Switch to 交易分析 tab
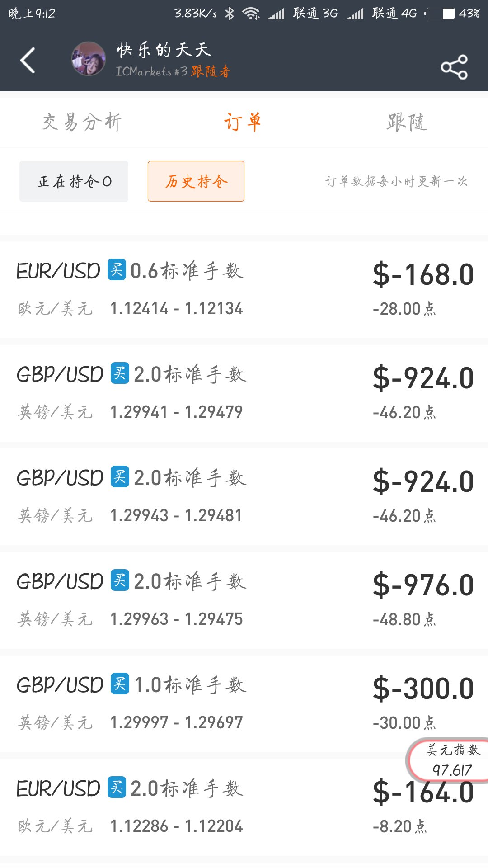This screenshot has height=868, width=488. (82, 123)
